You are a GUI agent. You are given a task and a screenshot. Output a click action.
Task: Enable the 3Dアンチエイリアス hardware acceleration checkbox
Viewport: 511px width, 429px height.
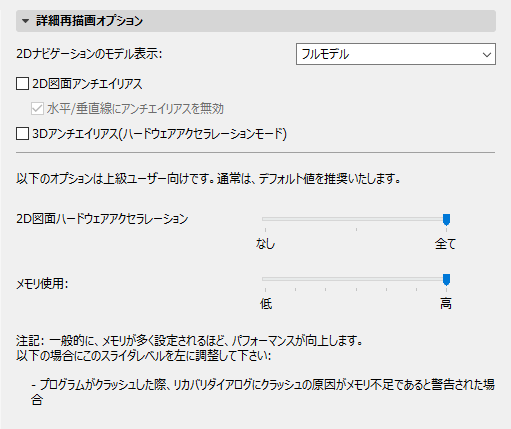click(x=22, y=134)
